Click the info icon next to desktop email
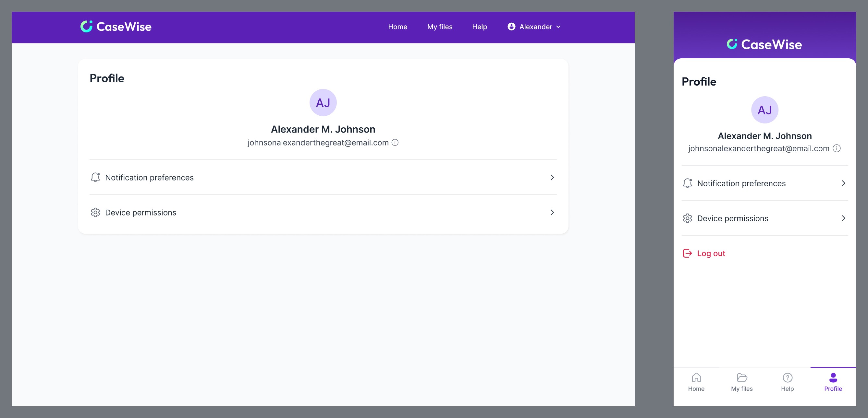 (x=395, y=142)
